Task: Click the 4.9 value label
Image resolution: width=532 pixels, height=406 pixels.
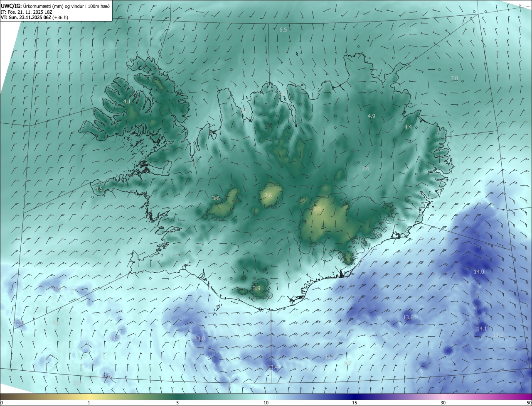Action: point(372,116)
